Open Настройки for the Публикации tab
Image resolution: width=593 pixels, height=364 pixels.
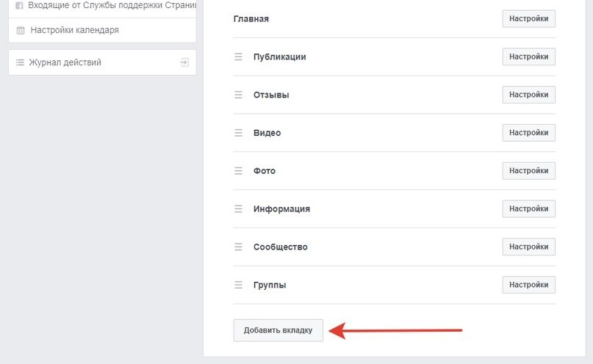tap(528, 57)
